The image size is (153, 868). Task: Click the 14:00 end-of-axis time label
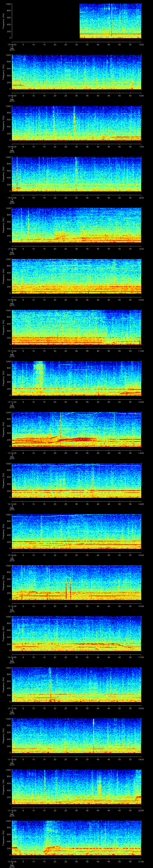[x=141, y=504]
